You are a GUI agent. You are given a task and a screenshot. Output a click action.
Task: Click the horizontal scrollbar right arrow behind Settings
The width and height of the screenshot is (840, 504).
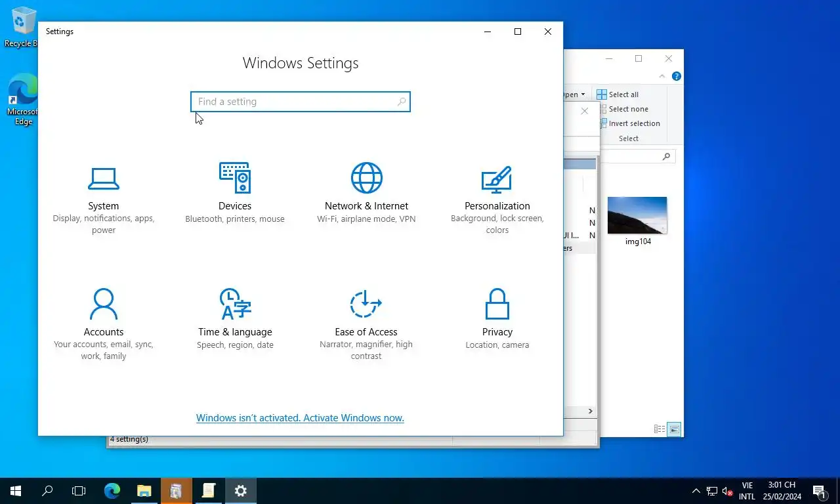point(590,411)
